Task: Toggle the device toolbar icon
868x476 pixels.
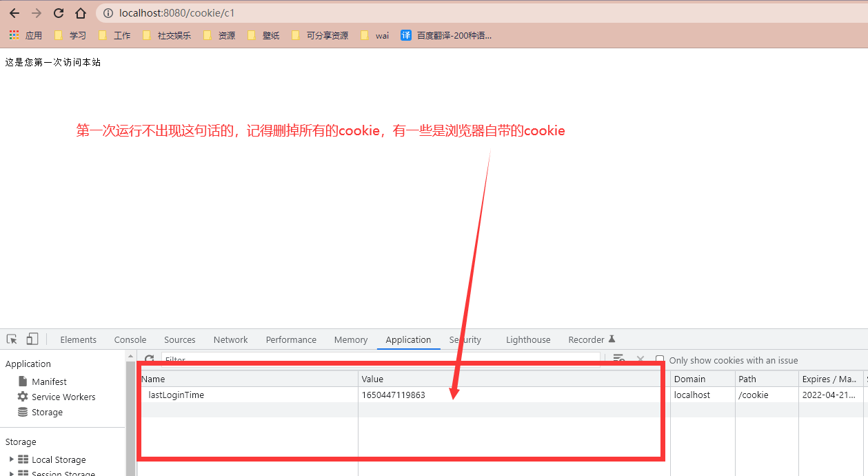Action: tap(32, 339)
